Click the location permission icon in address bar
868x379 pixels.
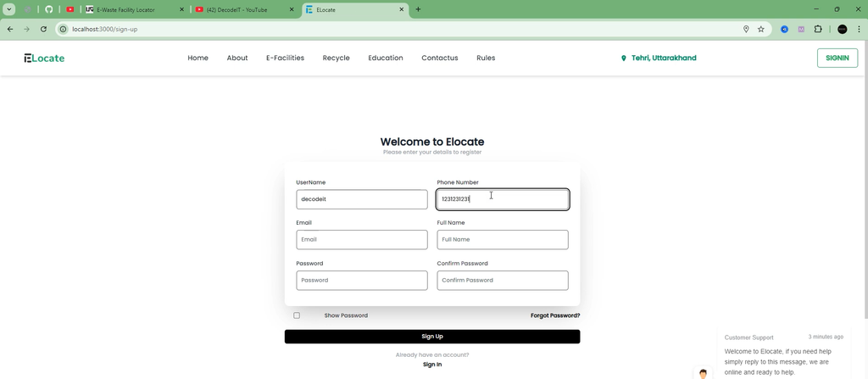tap(746, 29)
